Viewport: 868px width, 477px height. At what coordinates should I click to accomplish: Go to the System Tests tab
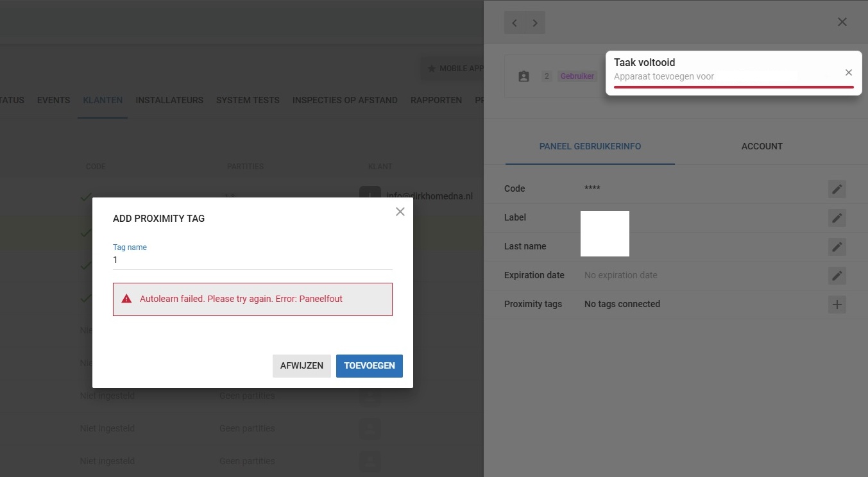click(248, 100)
